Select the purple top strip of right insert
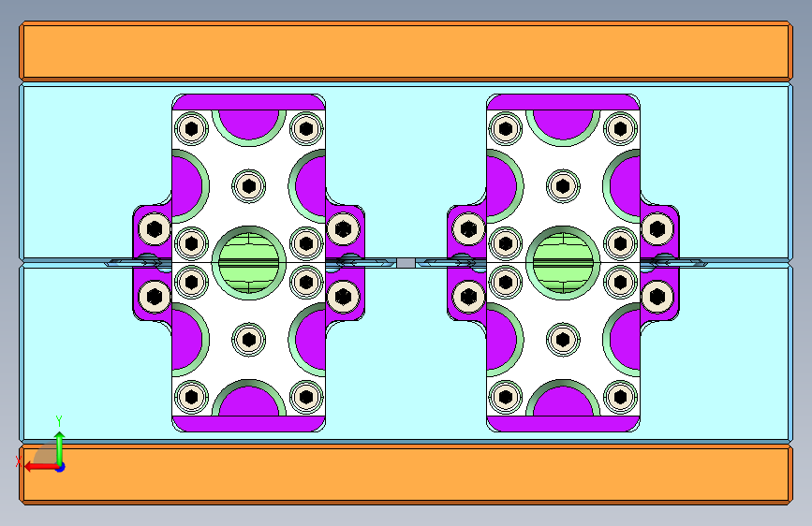Screen dimensions: 812x526 click(x=563, y=102)
